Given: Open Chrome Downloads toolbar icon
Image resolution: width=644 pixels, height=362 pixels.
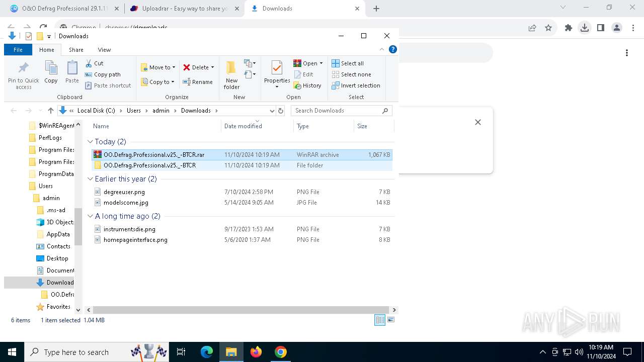Looking at the screenshot, I should (585, 28).
